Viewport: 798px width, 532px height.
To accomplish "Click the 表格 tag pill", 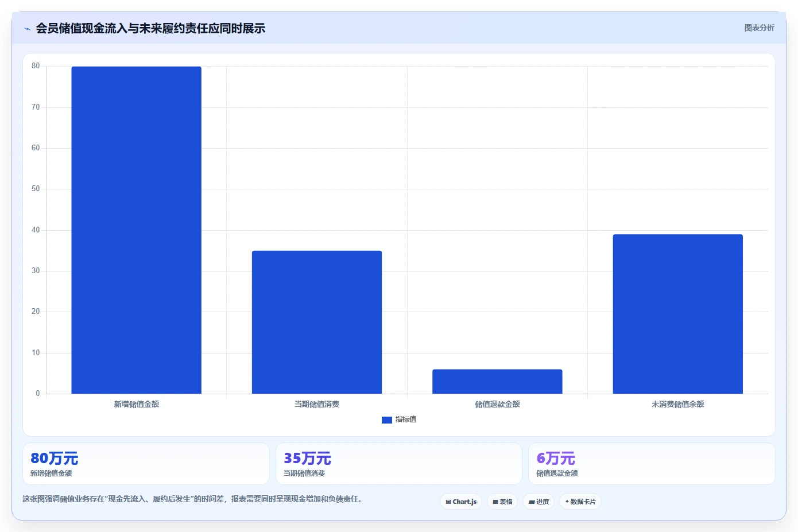I will (502, 502).
